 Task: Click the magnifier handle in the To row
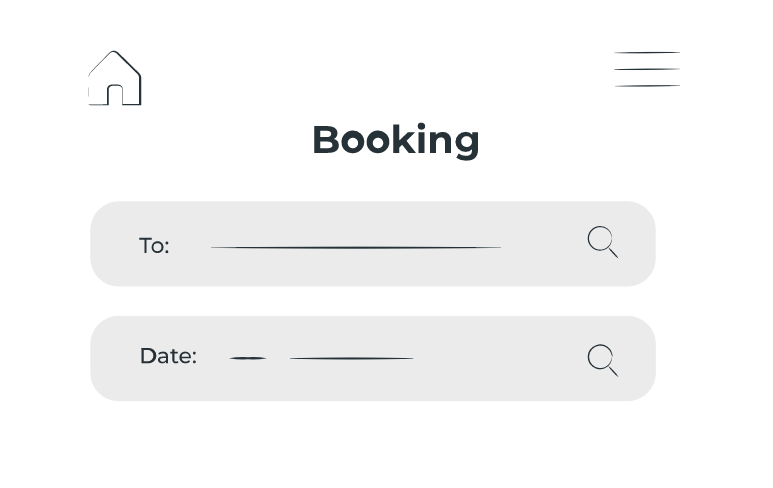pyautogui.click(x=613, y=253)
